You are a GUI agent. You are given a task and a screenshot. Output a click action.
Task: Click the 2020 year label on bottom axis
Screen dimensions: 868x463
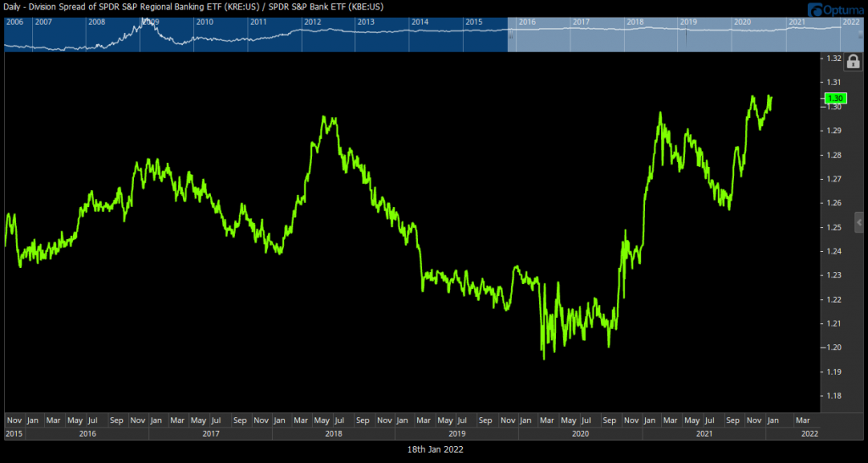pyautogui.click(x=580, y=433)
